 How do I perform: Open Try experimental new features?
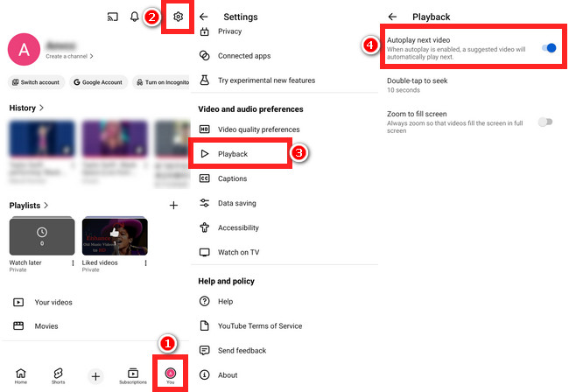[x=284, y=80]
